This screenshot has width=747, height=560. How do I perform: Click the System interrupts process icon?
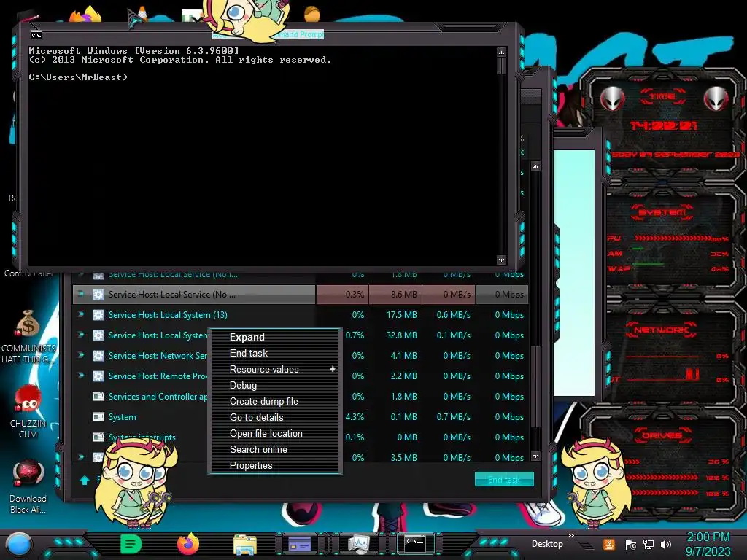click(98, 437)
